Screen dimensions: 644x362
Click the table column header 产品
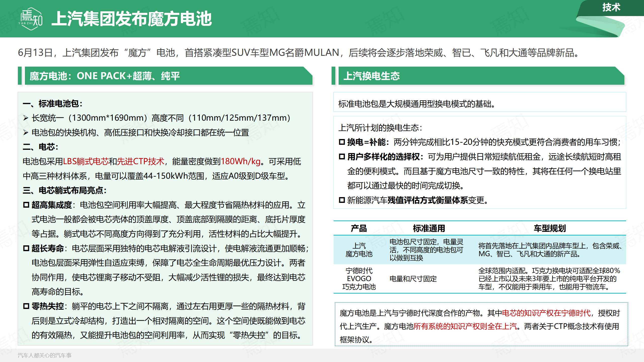(359, 228)
